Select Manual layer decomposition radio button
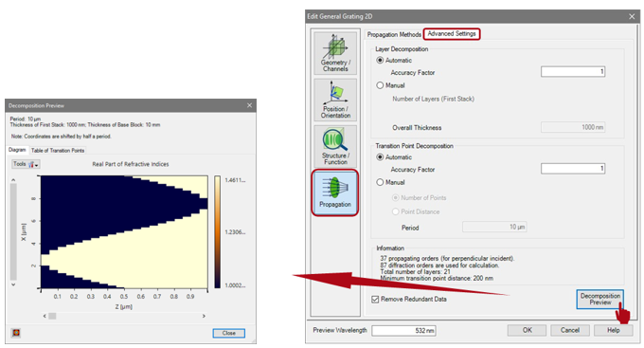Screen dimensions: 644x348 tap(380, 85)
